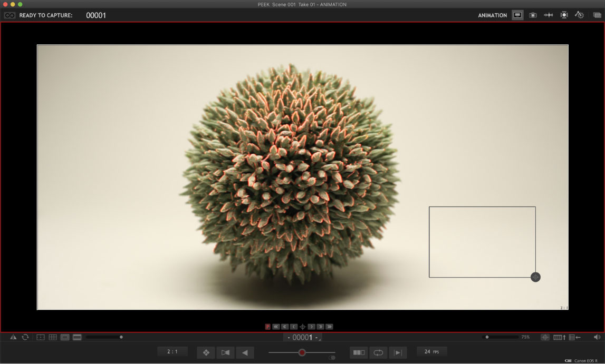The image size is (605, 364).
Task: Select the ANIMATION workspace label
Action: click(491, 15)
